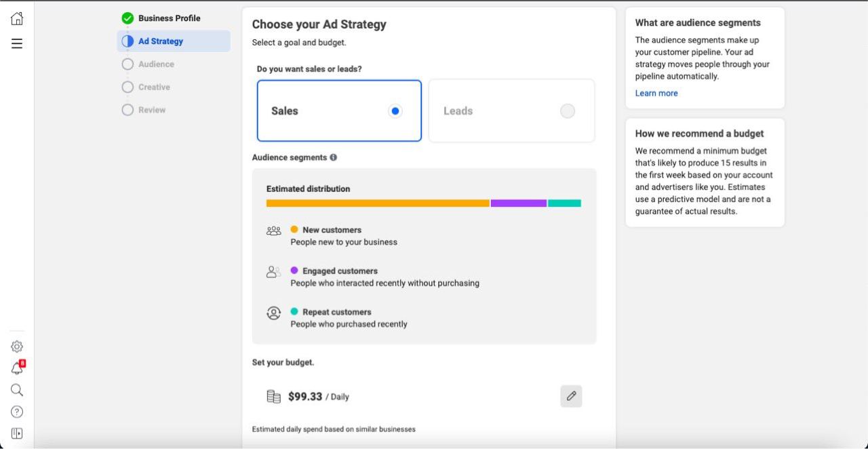Click the Learn more link
868x449 pixels.
[x=656, y=94]
